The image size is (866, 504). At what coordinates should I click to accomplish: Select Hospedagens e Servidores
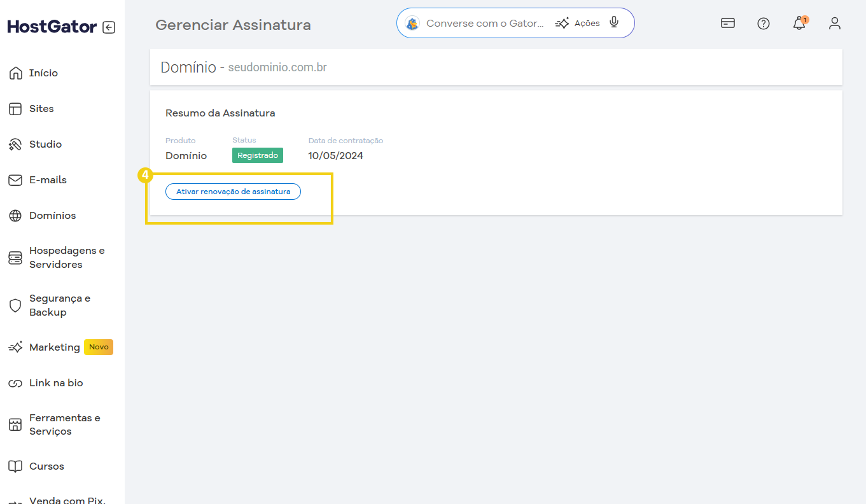tap(66, 258)
